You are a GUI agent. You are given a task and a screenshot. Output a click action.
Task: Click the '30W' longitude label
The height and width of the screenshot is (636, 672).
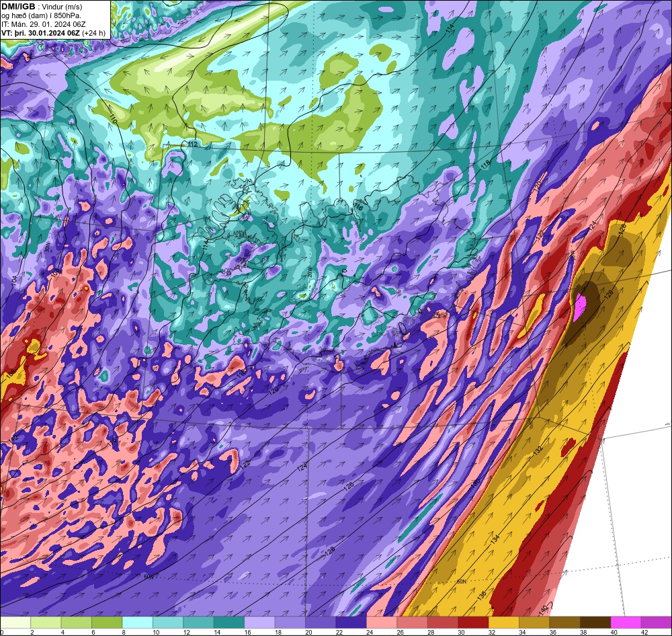click(x=47, y=249)
